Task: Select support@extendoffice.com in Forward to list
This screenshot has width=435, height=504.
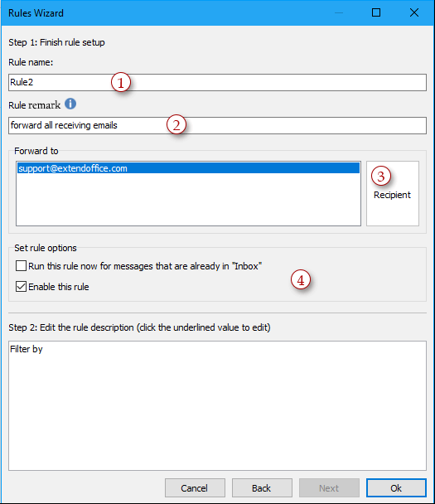Action: [x=189, y=168]
